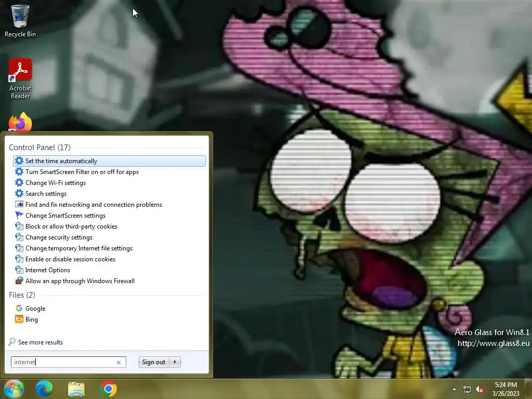Open 'Search settings' result
This screenshot has height=399, width=532.
46,194
